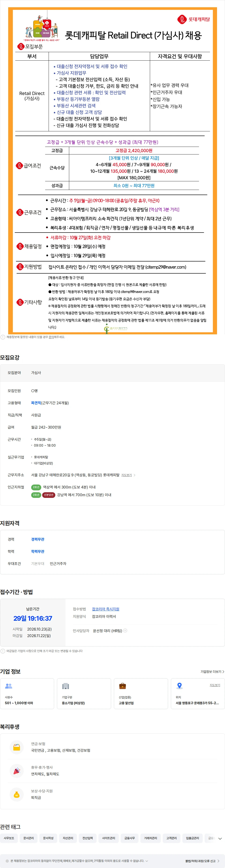Screen dimensions: 225x868
Task: Click the 학력무관 education text
Action: point(38,552)
